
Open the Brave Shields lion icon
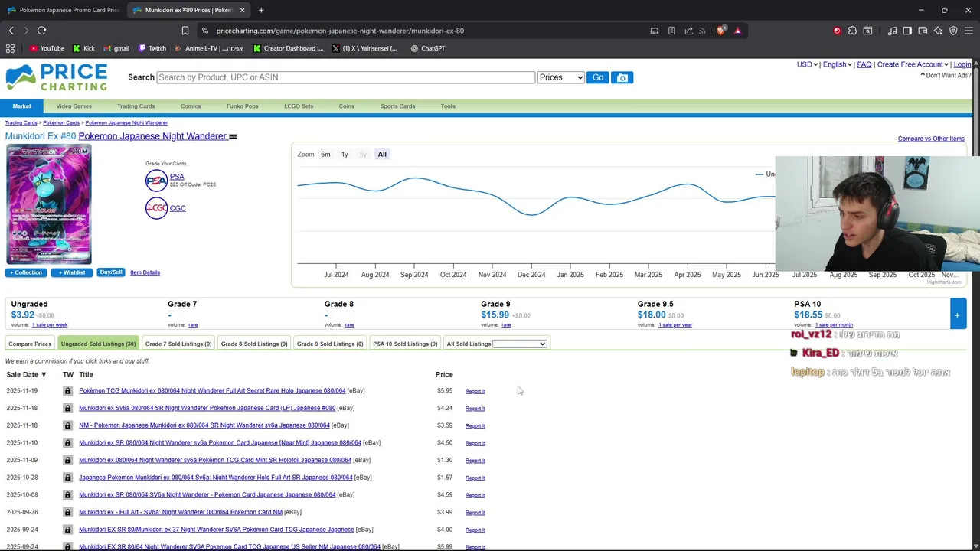coord(720,31)
